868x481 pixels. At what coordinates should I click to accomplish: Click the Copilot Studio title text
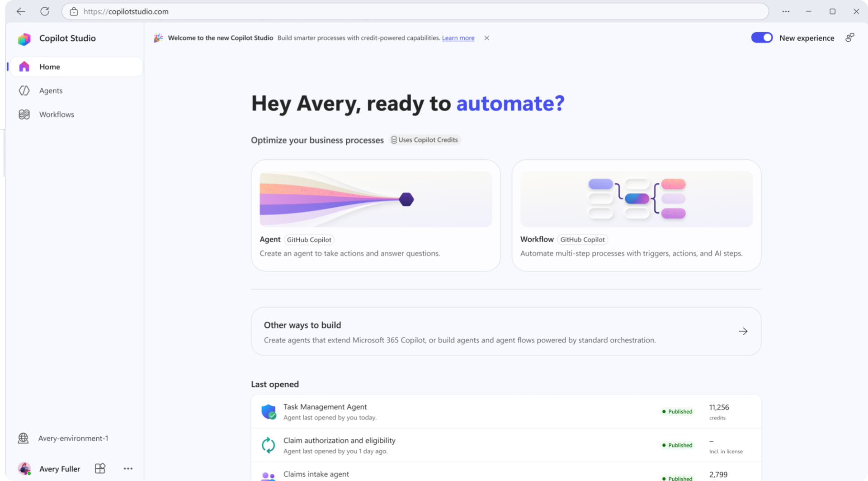(67, 38)
